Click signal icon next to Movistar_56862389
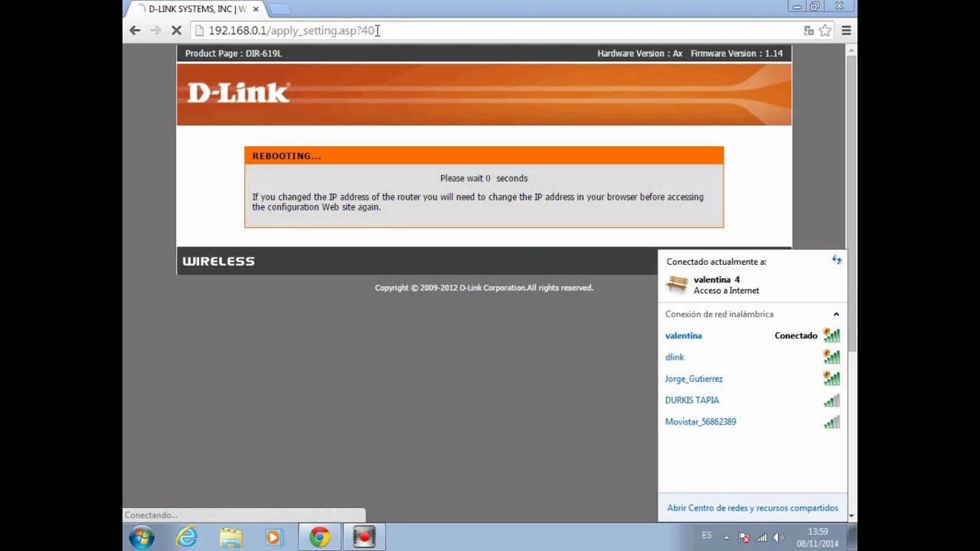 click(831, 422)
